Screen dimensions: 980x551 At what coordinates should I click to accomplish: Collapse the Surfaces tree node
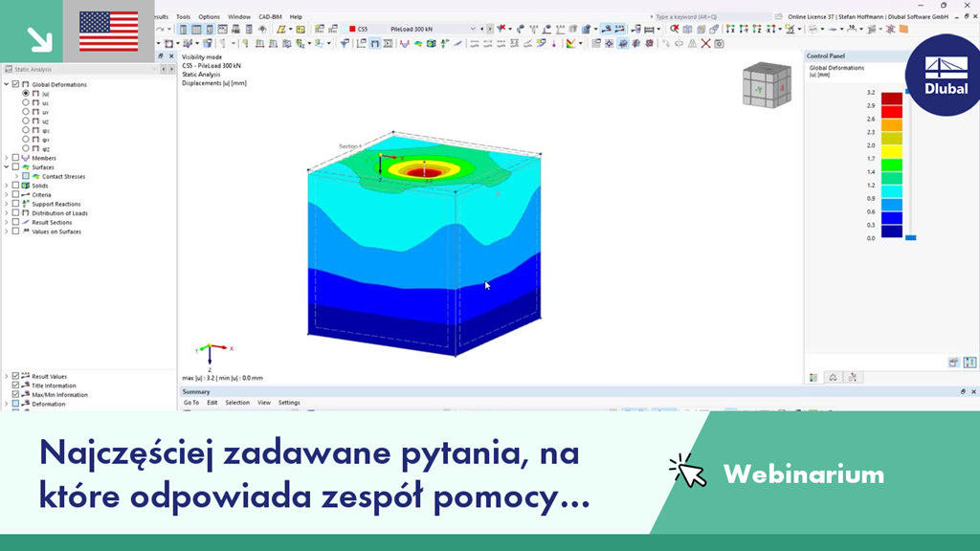tap(7, 166)
